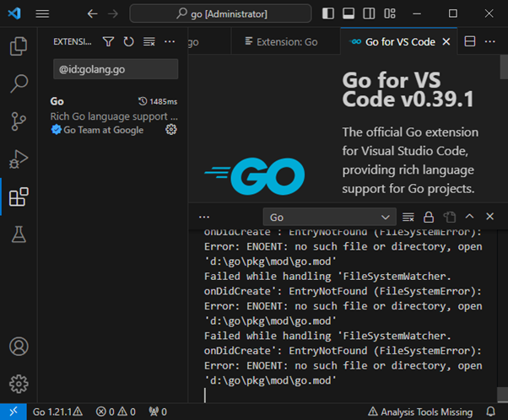508x420 pixels.
Task: Click the output panel scrollbar thumb
Action: [502, 395]
